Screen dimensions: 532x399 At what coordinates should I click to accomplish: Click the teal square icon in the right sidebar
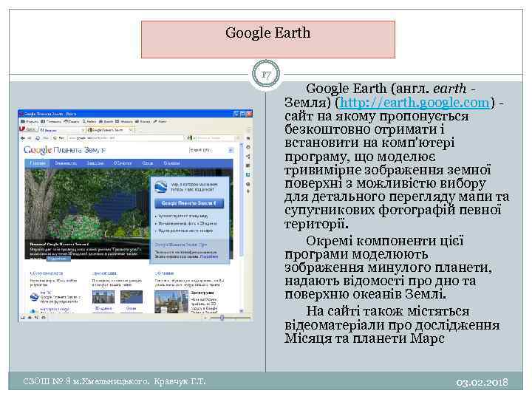(248, 174)
